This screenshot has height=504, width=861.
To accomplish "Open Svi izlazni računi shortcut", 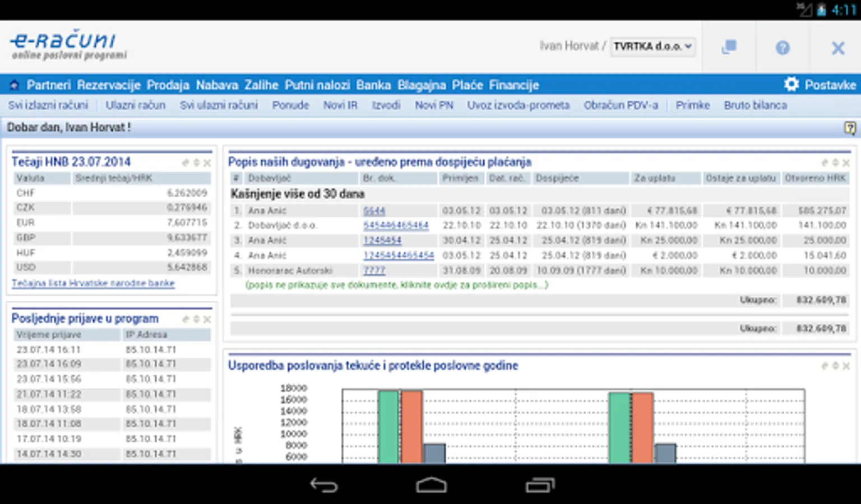I will (48, 105).
